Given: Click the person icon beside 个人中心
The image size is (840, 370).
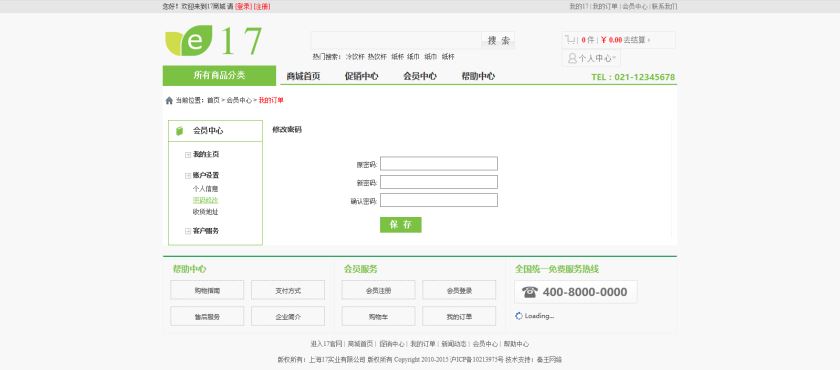Looking at the screenshot, I should [572, 58].
